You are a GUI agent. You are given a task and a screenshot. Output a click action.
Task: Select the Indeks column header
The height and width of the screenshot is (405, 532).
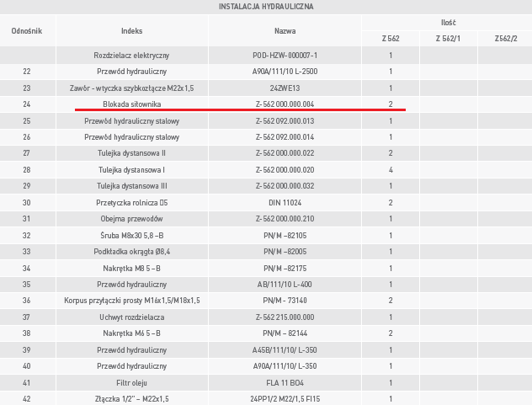(131, 31)
